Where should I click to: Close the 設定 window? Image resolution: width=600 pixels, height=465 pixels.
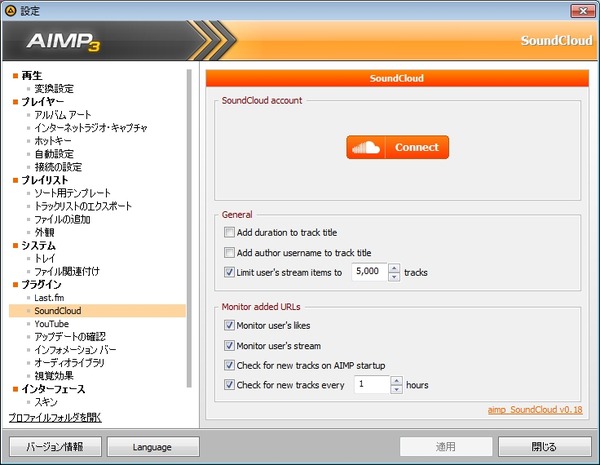click(583, 11)
